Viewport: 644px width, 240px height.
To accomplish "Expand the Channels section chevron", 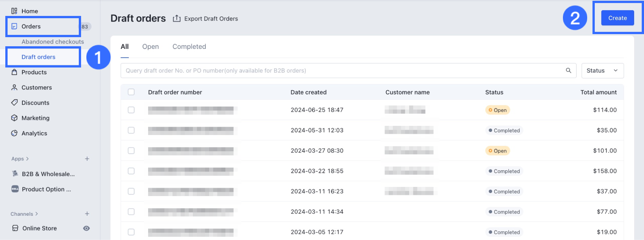I will point(36,214).
